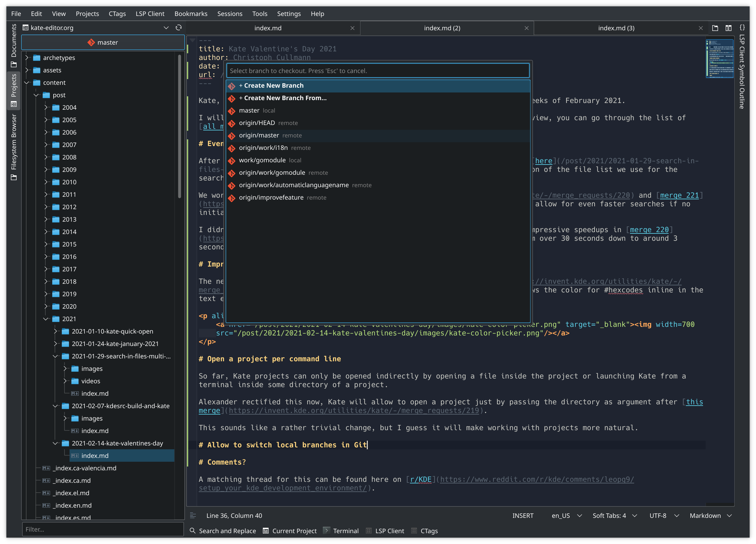Open the Filesystem Browser sidebar panel
The image size is (756, 544).
click(x=14, y=147)
